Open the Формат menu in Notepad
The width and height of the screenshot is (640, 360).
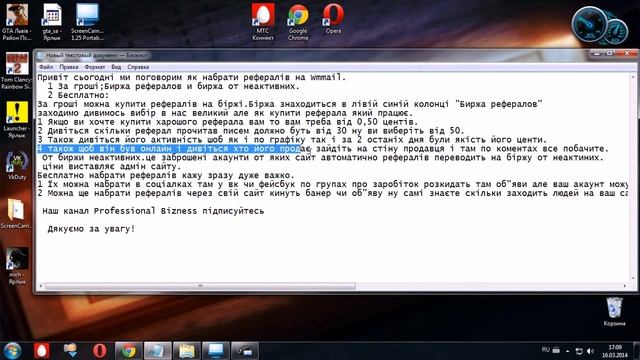pos(95,67)
